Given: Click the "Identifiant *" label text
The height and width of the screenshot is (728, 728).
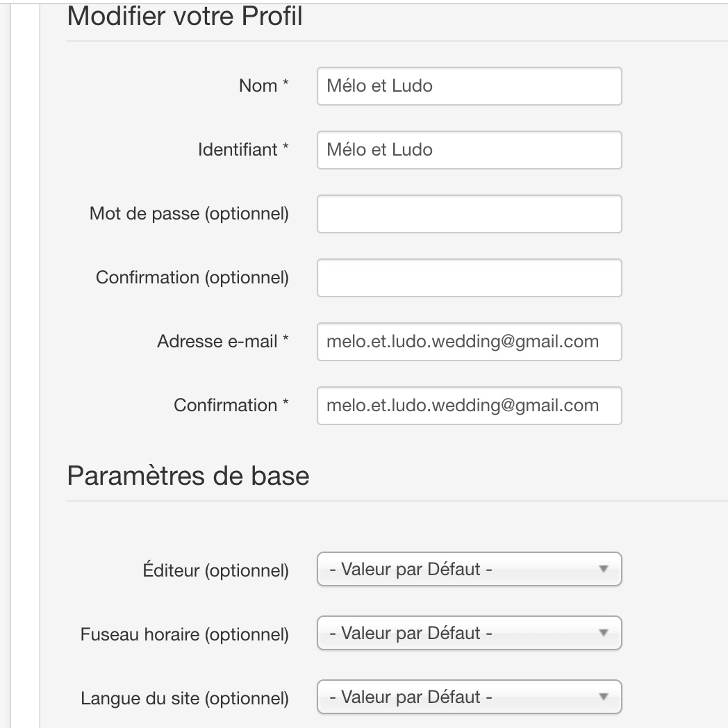Looking at the screenshot, I should (x=243, y=150).
